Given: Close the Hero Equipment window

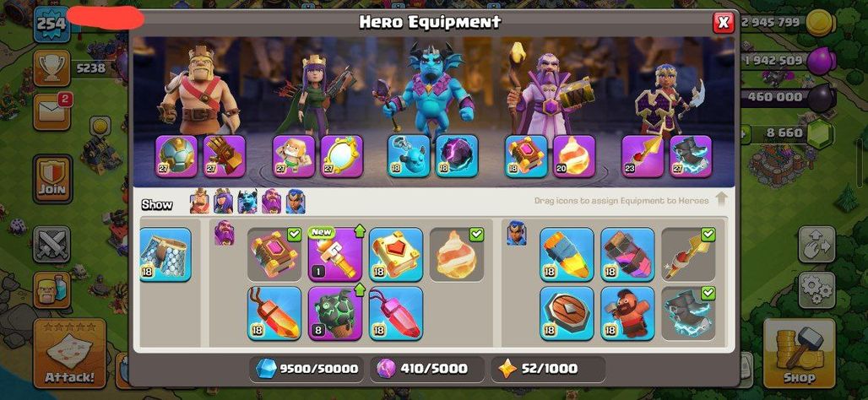Looking at the screenshot, I should [723, 23].
